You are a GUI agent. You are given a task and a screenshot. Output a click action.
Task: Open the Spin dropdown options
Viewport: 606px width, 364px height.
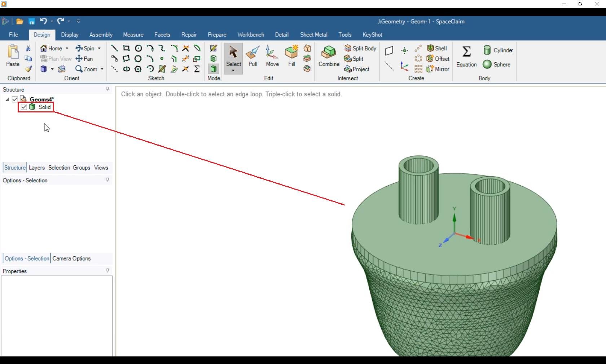tap(98, 48)
